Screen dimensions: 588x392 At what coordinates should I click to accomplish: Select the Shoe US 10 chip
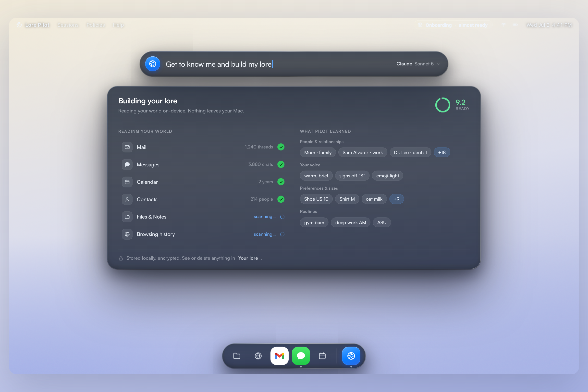click(x=316, y=199)
